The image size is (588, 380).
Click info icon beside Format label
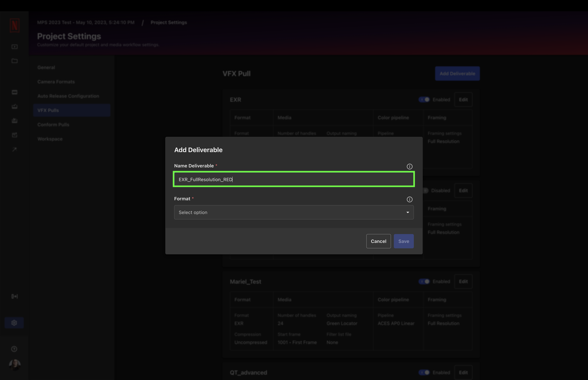coord(410,199)
